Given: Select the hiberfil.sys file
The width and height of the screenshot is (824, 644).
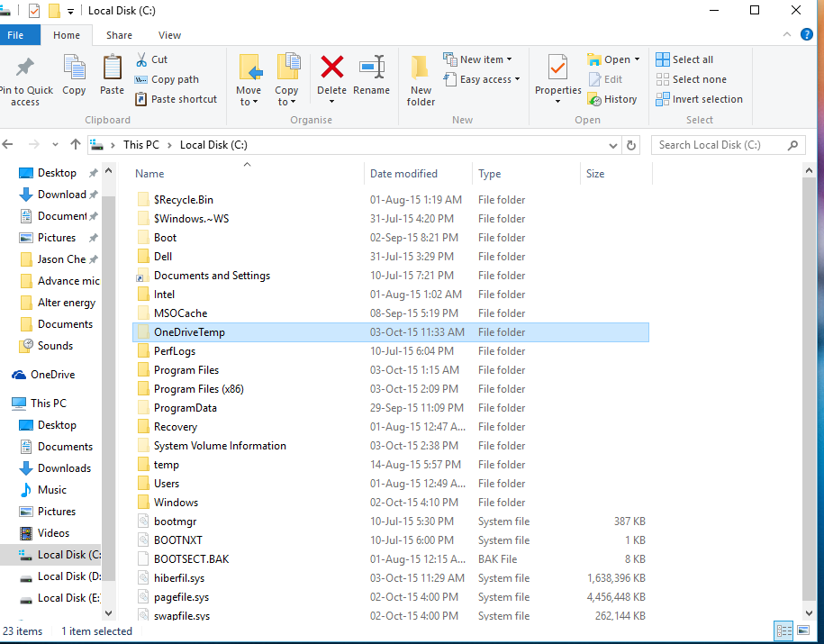Looking at the screenshot, I should click(391, 578).
